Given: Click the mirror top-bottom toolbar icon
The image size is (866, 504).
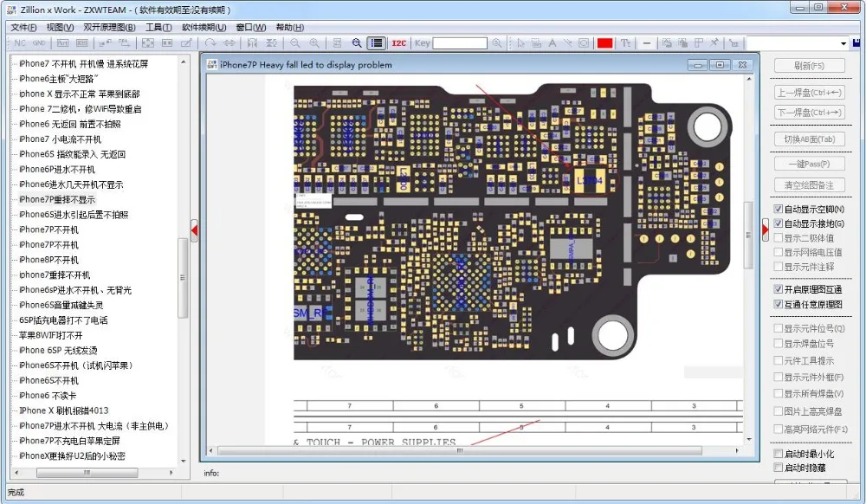Looking at the screenshot, I should pyautogui.click(x=271, y=43).
